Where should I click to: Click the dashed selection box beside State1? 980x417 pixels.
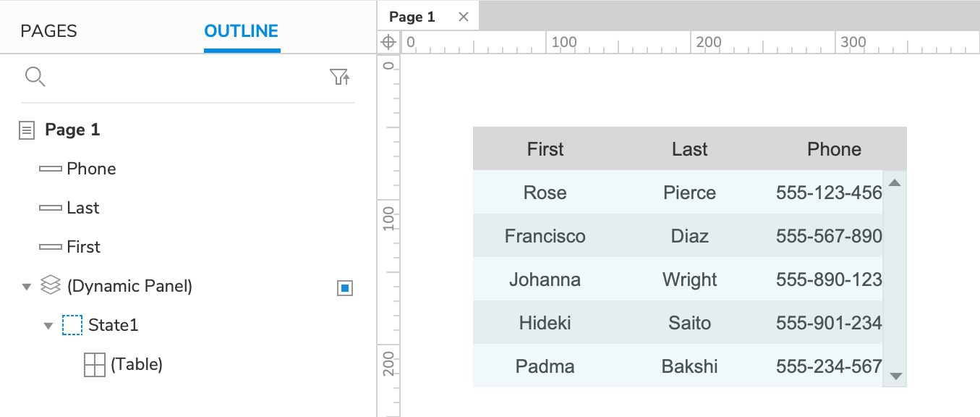[x=72, y=324]
